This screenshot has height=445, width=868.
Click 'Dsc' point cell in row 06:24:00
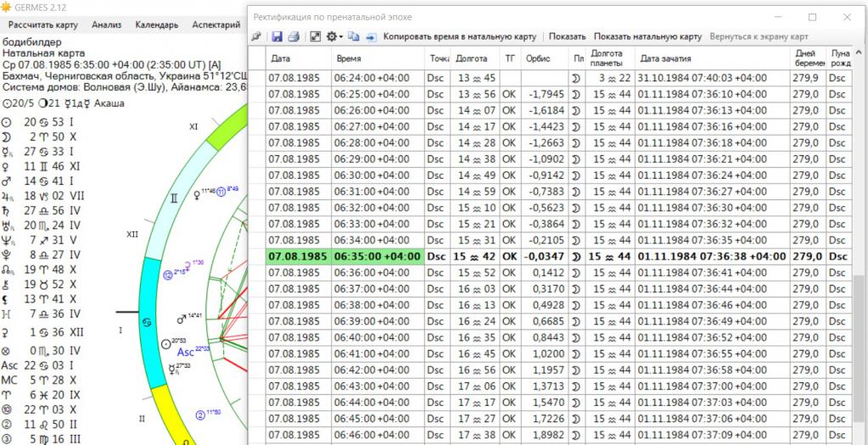pyautogui.click(x=435, y=79)
